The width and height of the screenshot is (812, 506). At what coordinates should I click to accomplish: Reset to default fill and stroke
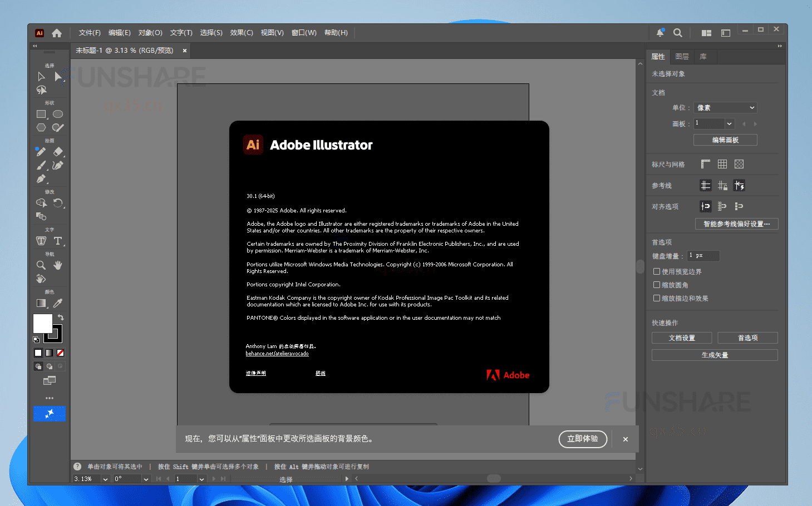pos(36,339)
